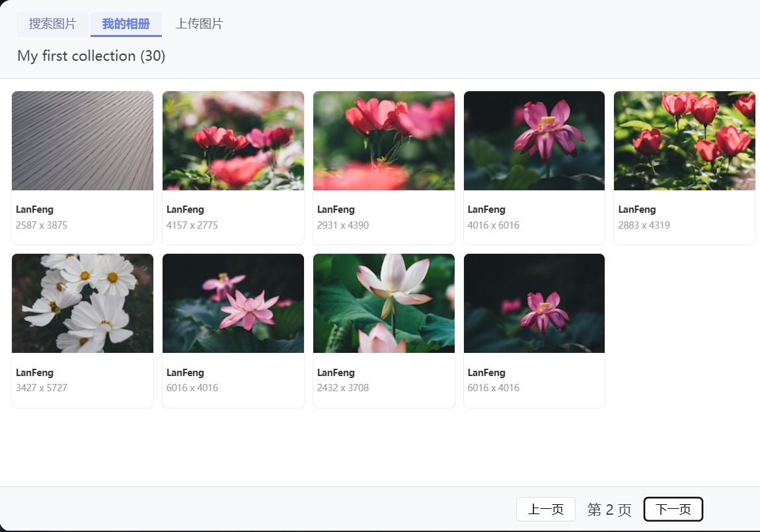760x532 pixels.
Task: Click the 第 2 页 page indicator
Action: pos(609,510)
